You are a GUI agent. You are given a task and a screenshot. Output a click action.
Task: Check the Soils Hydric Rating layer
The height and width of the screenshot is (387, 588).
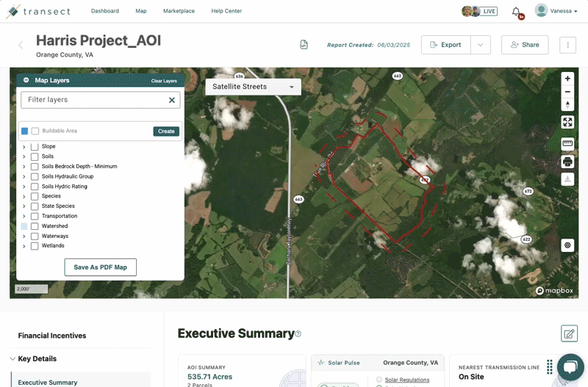point(35,187)
